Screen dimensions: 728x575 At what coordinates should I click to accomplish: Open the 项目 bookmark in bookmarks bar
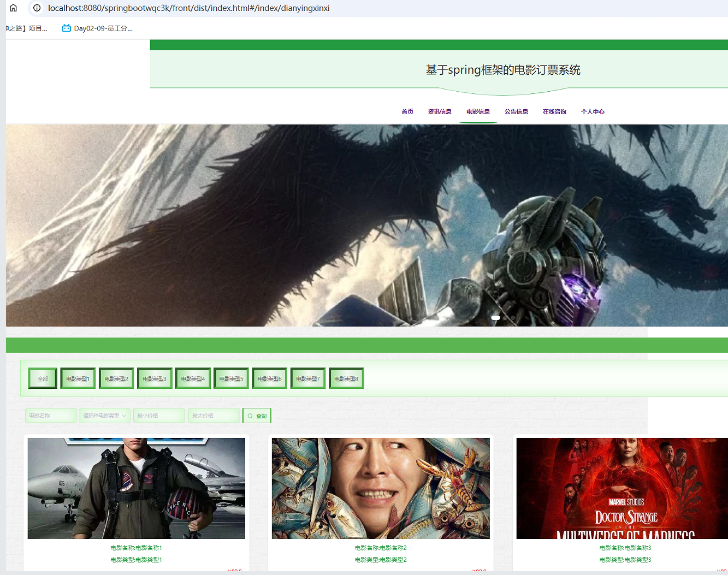click(27, 28)
